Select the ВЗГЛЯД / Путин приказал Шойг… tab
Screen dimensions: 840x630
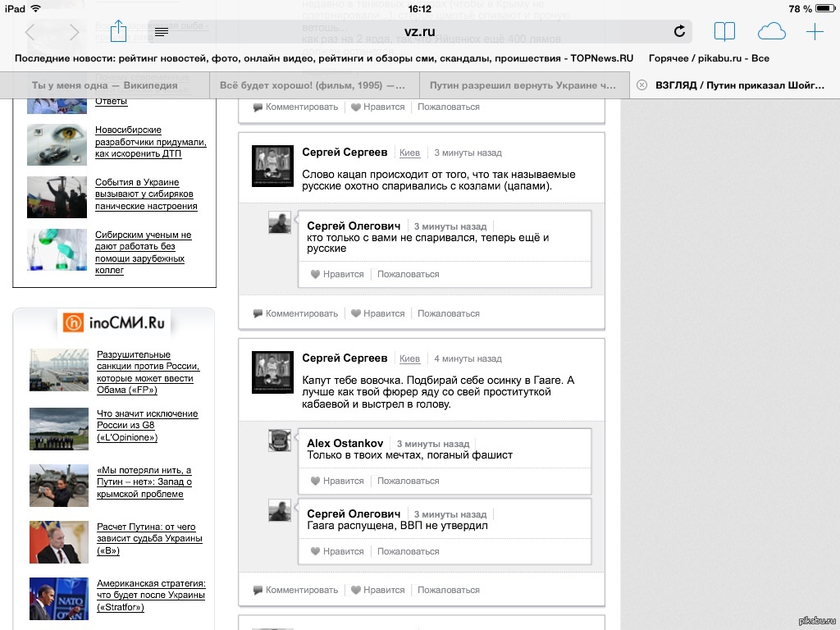(x=735, y=85)
